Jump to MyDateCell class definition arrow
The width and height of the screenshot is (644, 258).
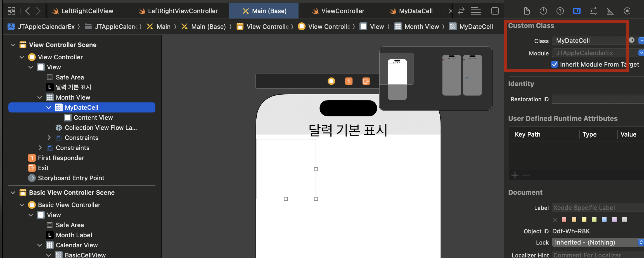point(632,40)
